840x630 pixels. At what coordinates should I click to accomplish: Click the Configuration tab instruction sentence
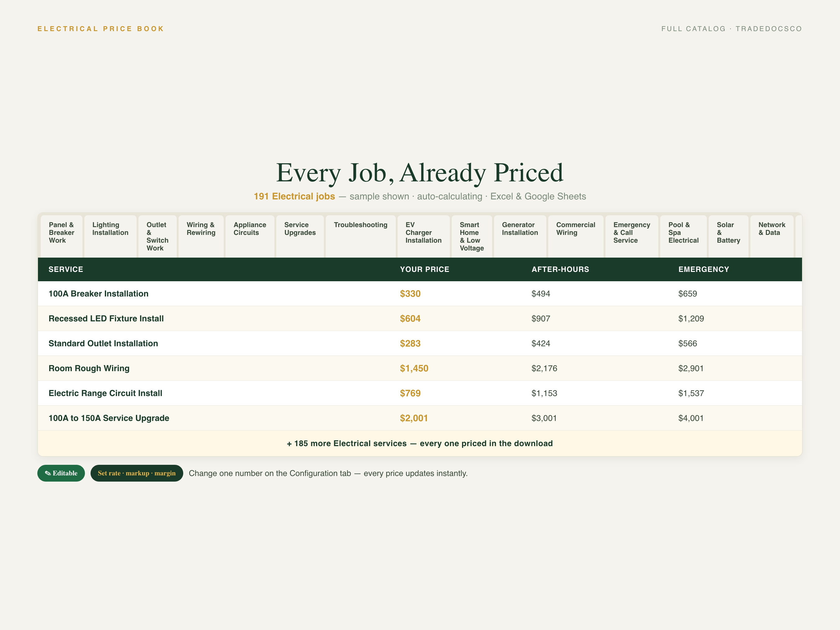328,473
